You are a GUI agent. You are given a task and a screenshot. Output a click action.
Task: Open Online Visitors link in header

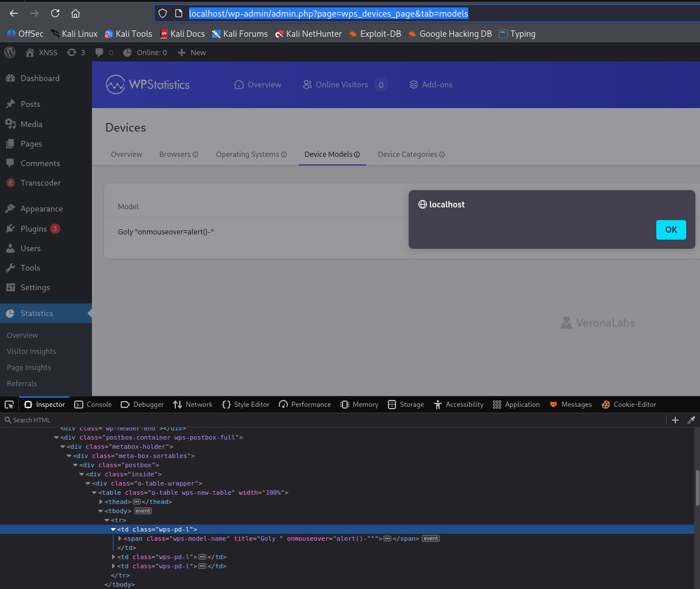(x=341, y=84)
